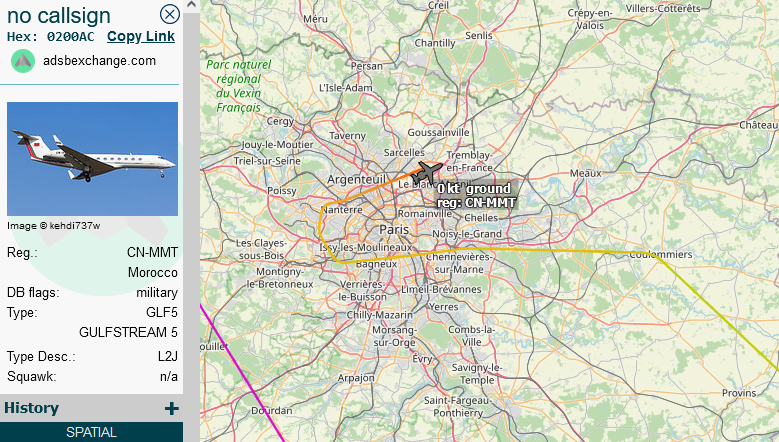Close the aircraft info panel
This screenshot has height=442, width=779.
pyautogui.click(x=169, y=14)
